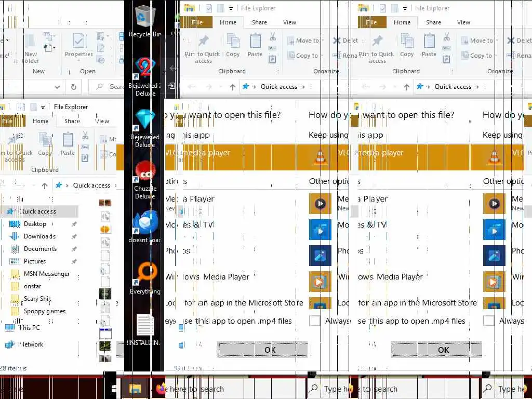Tick the Always checkbox under the middle dialog's Store icon
The image size is (532, 399).
point(314,321)
